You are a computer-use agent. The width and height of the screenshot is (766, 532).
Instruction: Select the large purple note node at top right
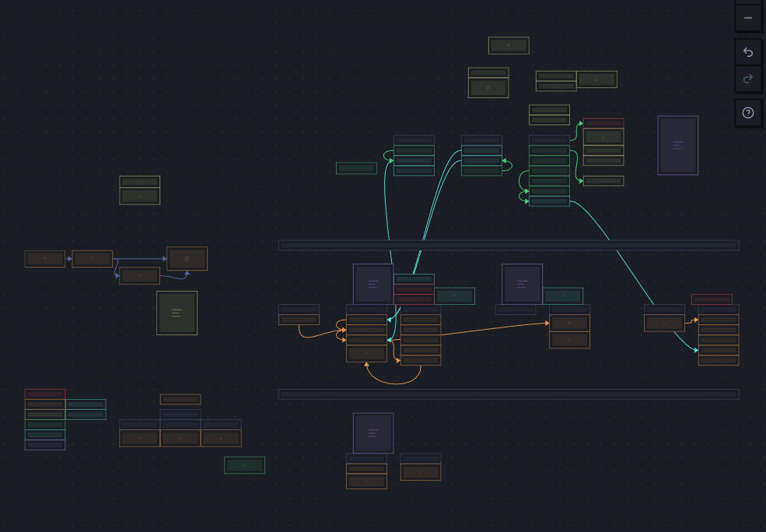tap(677, 145)
